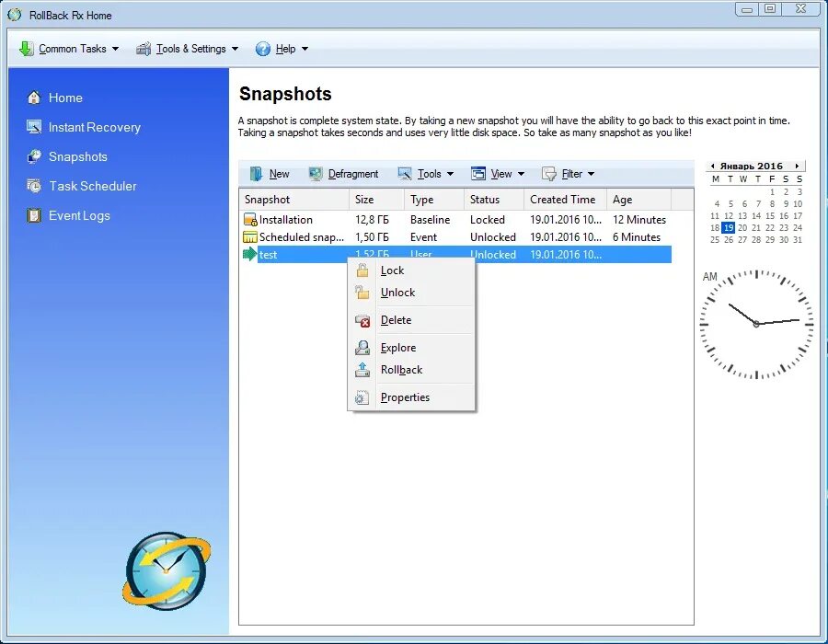Click the '6 Minutes' age cell
This screenshot has width=828, height=644.
click(637, 237)
